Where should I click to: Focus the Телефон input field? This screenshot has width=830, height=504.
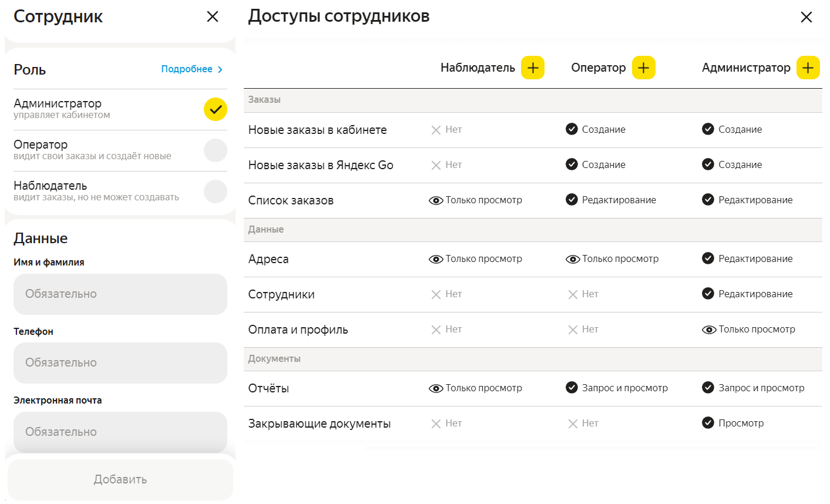[120, 362]
